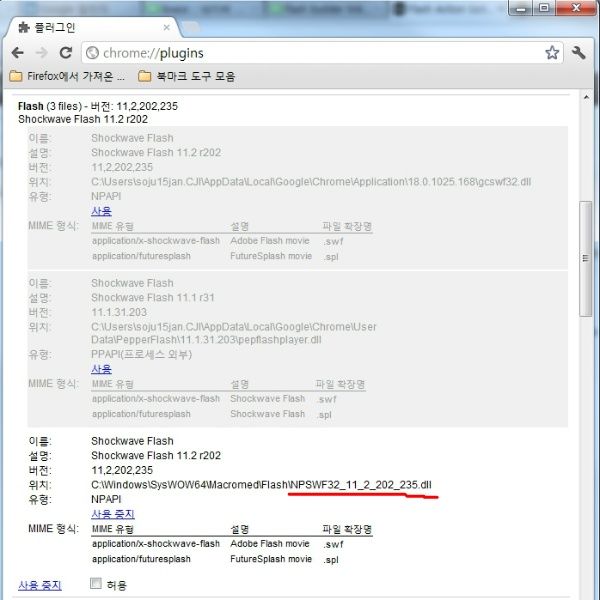Open the Firefox imported bookmarks folder
Viewport: 600px width, 600px height.
click(x=67, y=76)
